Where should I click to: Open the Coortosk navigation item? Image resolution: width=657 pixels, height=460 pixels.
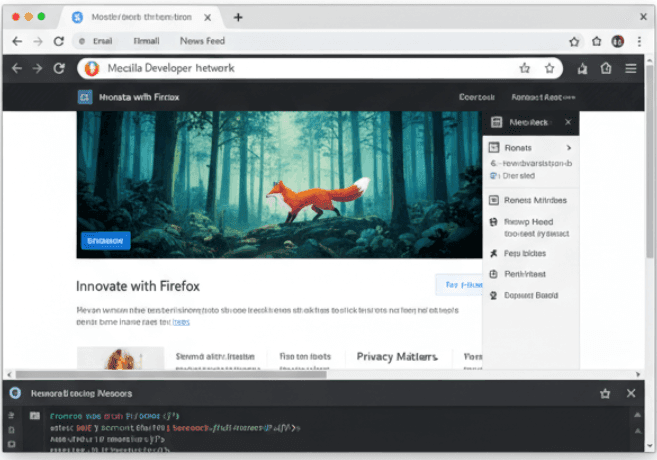(477, 97)
